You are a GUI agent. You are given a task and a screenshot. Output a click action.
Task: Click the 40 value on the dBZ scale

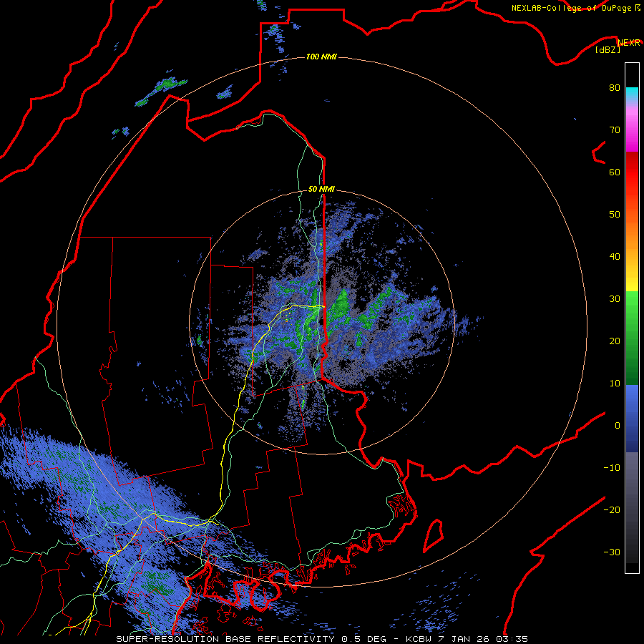(615, 257)
